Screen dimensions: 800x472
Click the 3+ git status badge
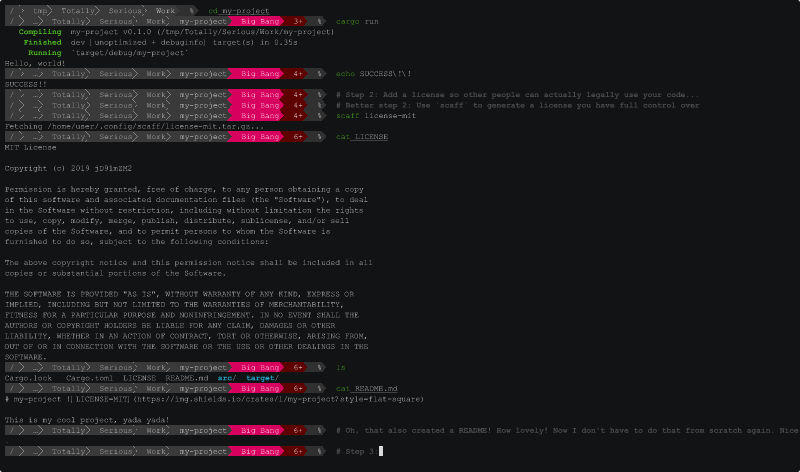[x=298, y=21]
